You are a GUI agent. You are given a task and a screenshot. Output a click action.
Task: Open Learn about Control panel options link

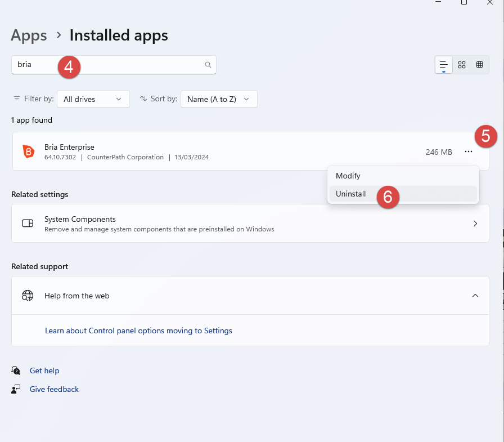[138, 331]
